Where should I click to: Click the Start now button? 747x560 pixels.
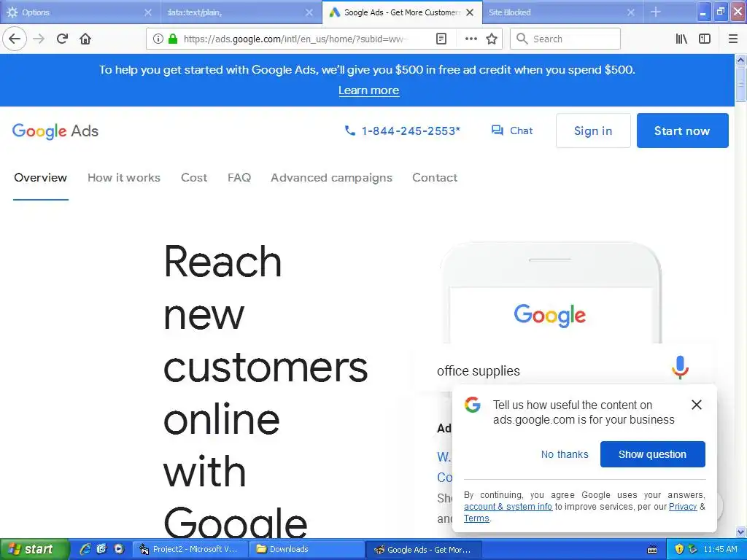tap(682, 131)
